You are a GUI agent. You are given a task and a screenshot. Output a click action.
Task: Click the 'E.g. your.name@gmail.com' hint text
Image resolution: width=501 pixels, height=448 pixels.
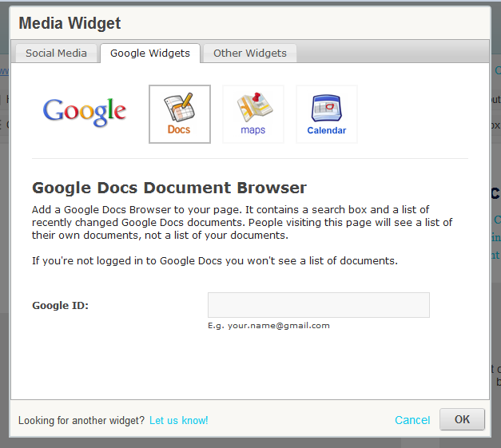click(268, 326)
